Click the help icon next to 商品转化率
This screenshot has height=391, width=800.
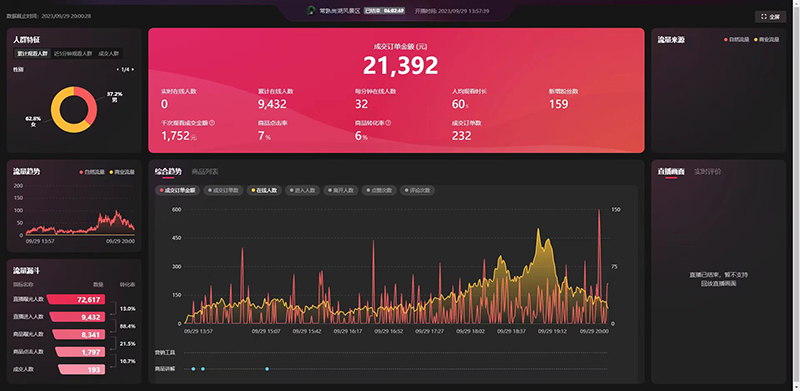(x=388, y=123)
